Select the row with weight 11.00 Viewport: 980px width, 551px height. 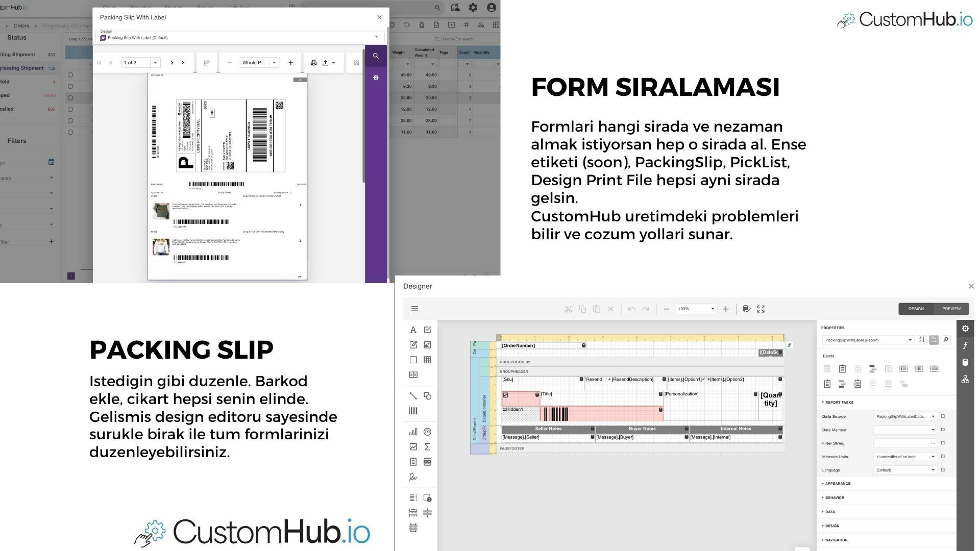coord(70,132)
